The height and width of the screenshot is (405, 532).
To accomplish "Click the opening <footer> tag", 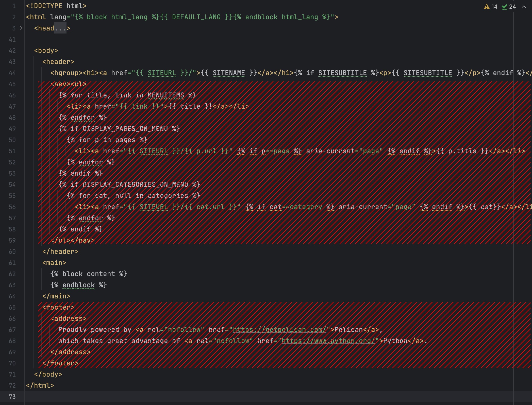I will click(58, 307).
